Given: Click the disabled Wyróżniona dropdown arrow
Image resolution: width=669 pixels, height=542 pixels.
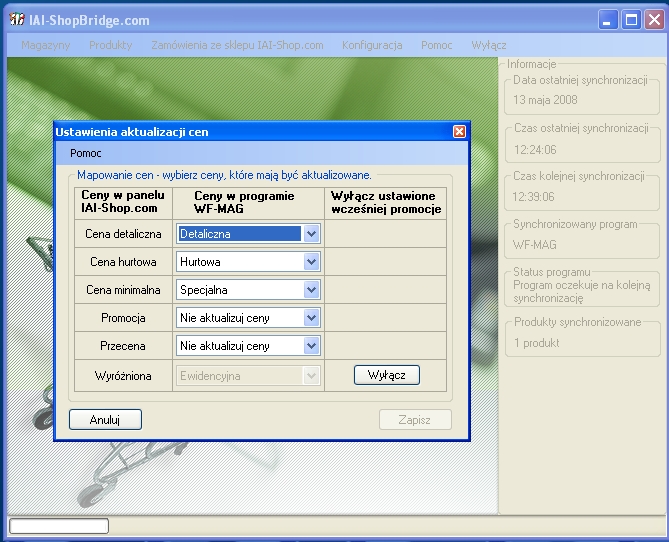Looking at the screenshot, I should coord(311,376).
